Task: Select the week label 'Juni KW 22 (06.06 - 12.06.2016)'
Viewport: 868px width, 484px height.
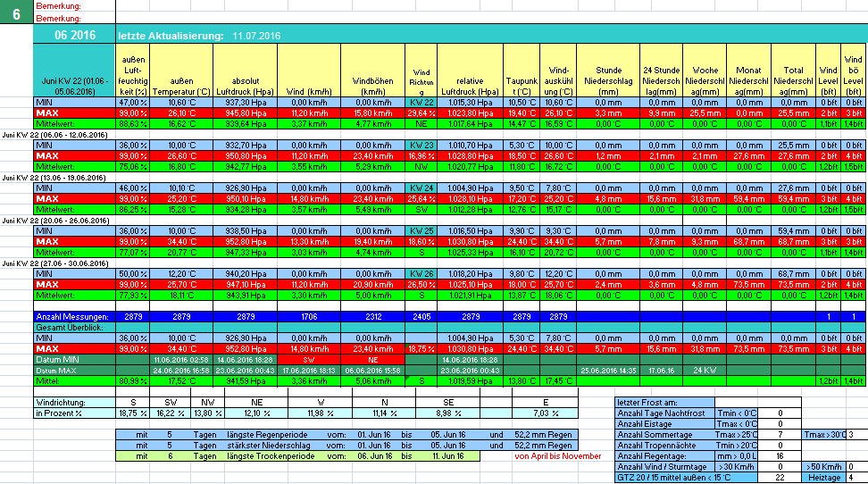Action: click(x=54, y=135)
